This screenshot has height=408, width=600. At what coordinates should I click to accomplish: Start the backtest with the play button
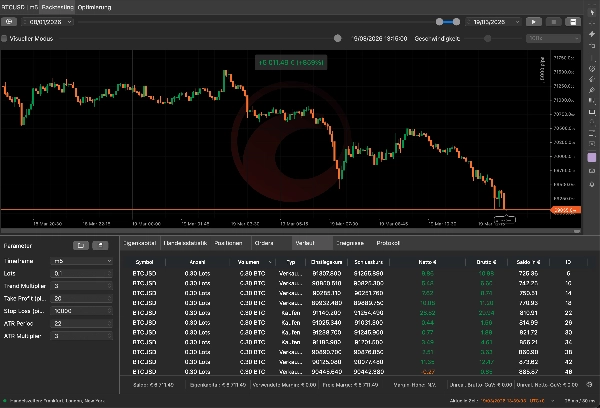click(x=533, y=22)
